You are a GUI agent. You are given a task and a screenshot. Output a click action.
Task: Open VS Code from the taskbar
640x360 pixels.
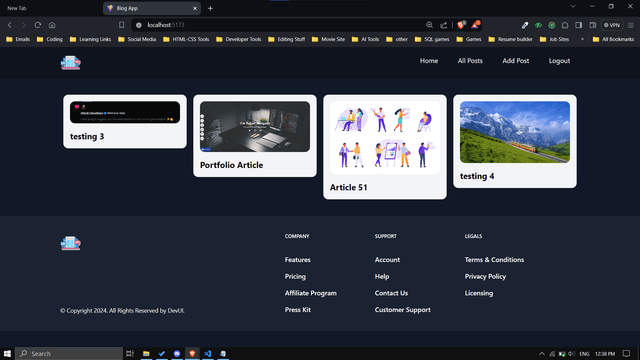coord(207,353)
